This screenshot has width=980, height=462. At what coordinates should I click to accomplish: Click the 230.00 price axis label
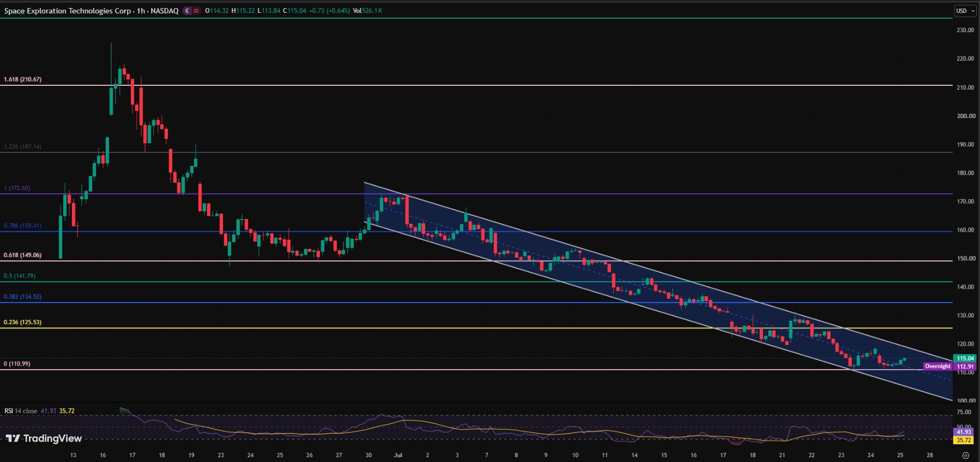pyautogui.click(x=966, y=31)
